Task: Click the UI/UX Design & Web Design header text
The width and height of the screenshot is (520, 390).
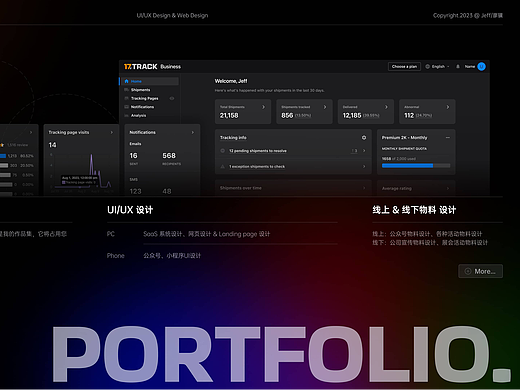Action: coord(172,15)
